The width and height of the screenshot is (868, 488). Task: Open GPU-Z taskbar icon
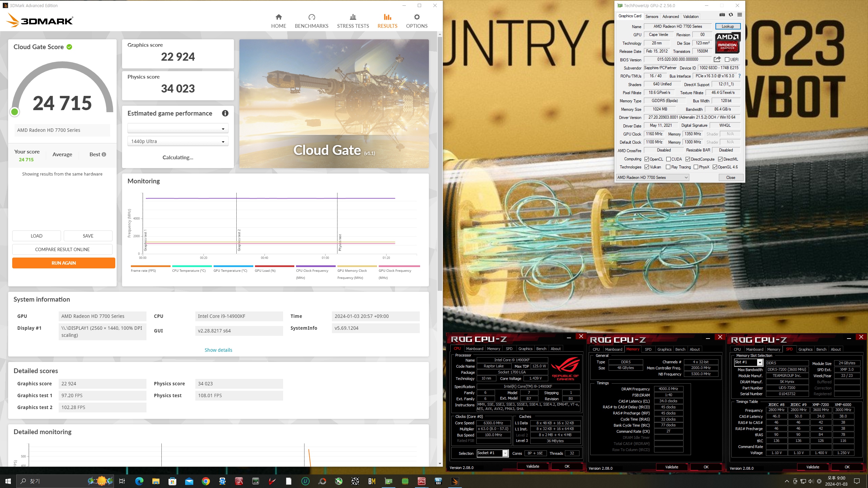388,481
